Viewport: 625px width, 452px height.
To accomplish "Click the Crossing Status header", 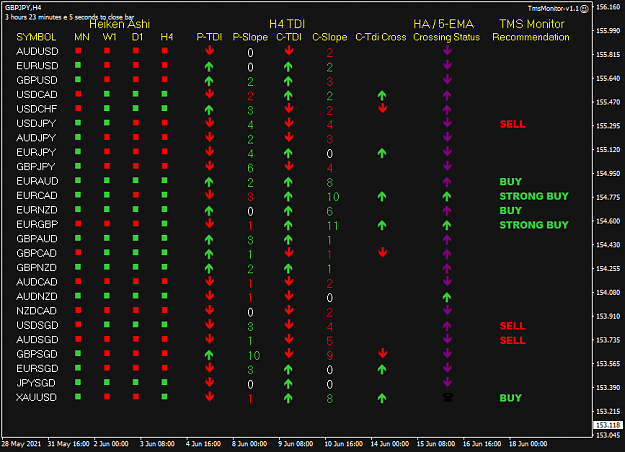I will point(446,37).
